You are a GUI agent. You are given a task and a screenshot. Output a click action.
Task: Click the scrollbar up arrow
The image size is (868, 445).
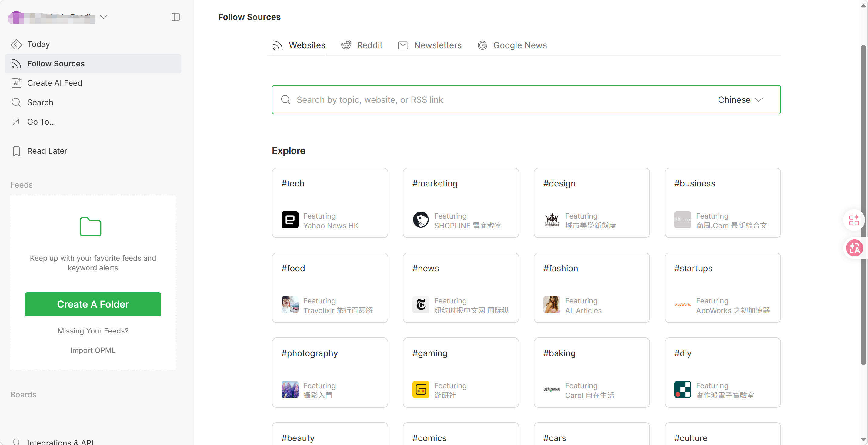pos(863,5)
